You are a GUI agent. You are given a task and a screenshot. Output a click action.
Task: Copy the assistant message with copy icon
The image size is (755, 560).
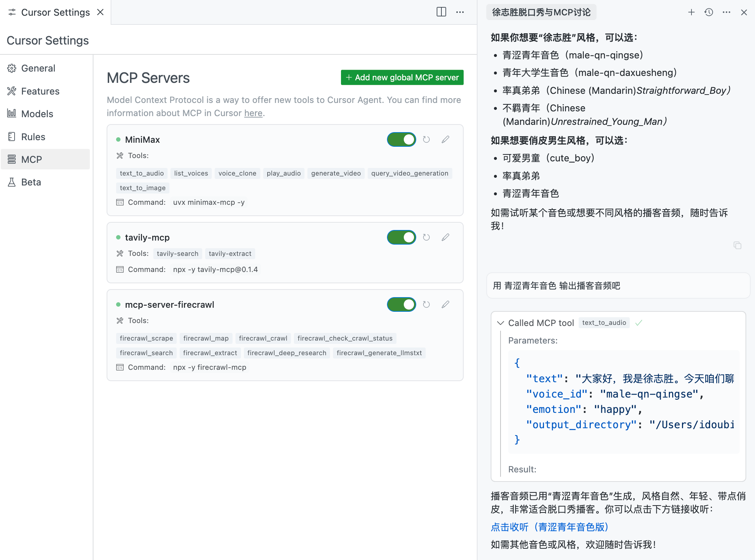737,245
